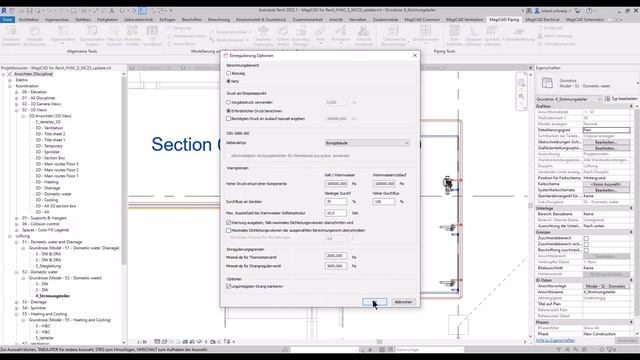640x360 pixels.
Task: Switch to the MagiCAD Schematics ribbon tab
Action: 585,19
